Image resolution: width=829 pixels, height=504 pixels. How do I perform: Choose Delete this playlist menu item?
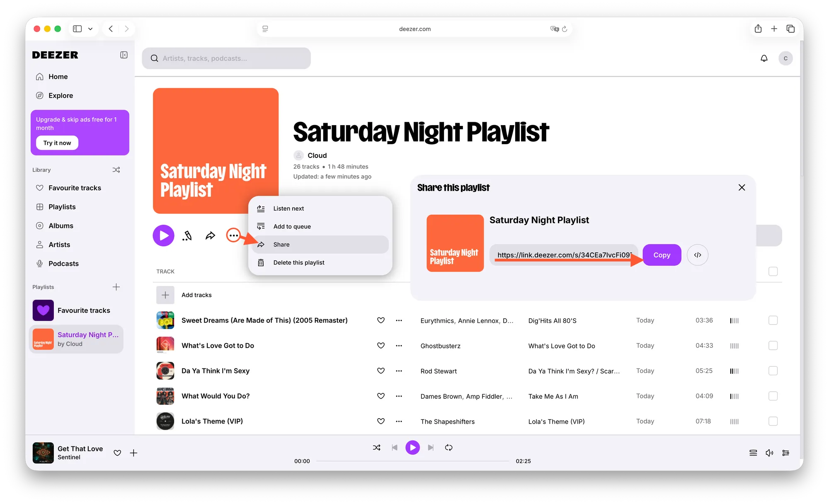click(x=320, y=263)
